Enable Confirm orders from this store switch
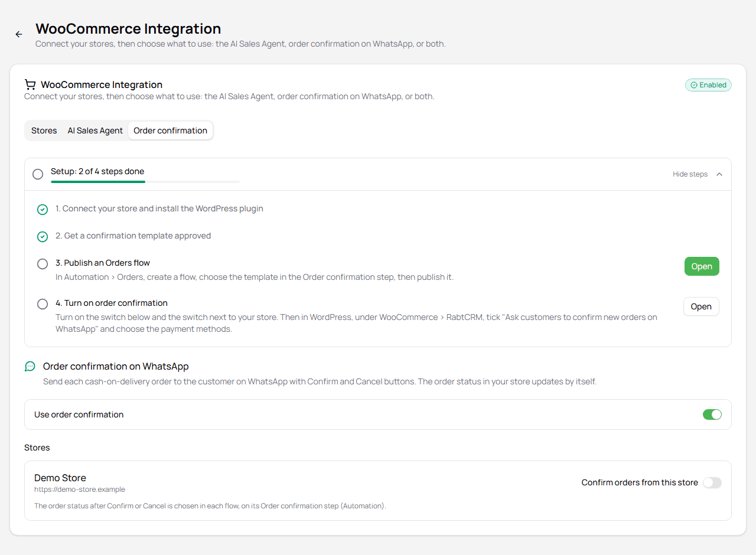Screen dimensions: 756x555 pos(712,482)
